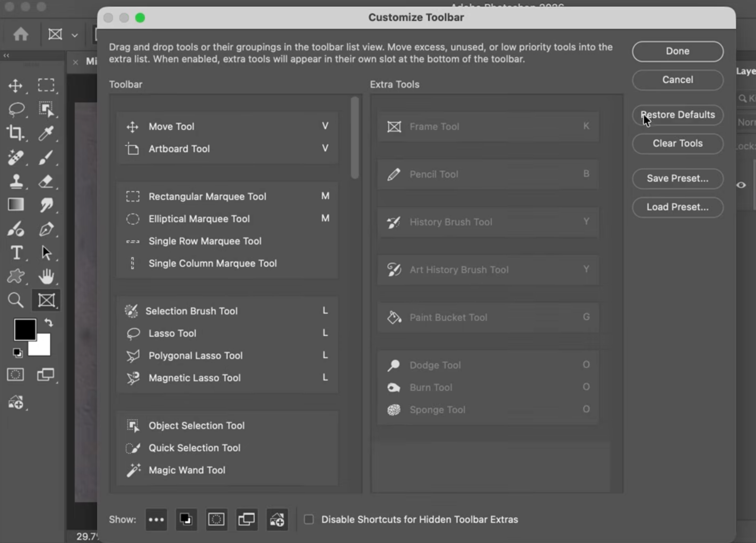This screenshot has height=543, width=756.
Task: Select Paint Bucket Tool in Extra Tools
Action: point(488,318)
